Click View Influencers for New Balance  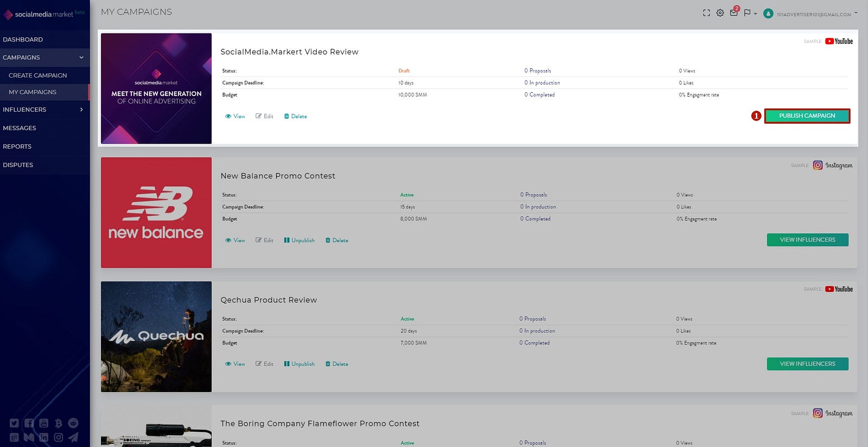[x=807, y=240]
